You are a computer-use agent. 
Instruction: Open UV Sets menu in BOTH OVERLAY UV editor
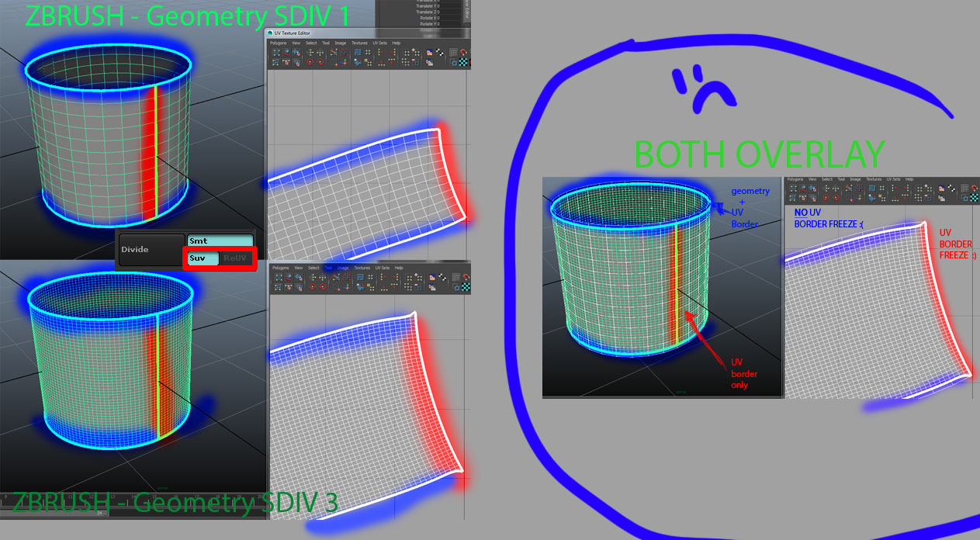pos(893,179)
